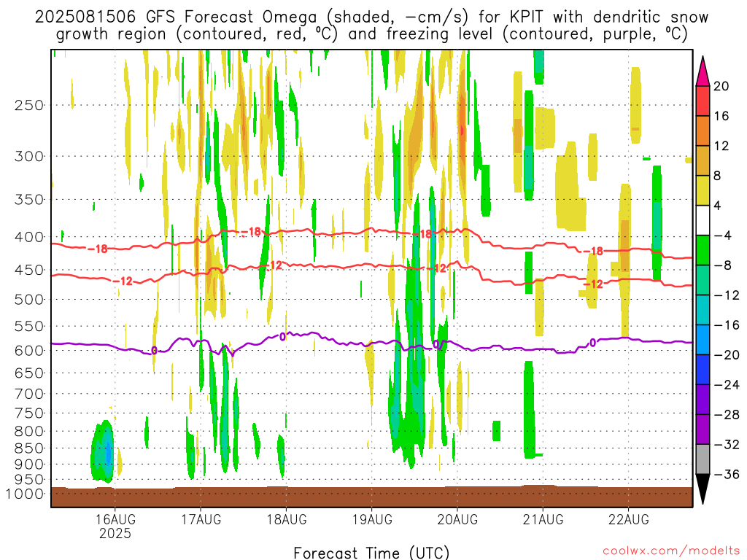Click the 500 pressure level label
The width and height of the screenshot is (747, 560).
point(29,300)
